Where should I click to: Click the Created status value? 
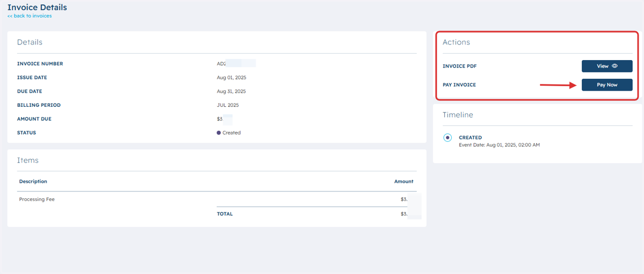(x=229, y=133)
